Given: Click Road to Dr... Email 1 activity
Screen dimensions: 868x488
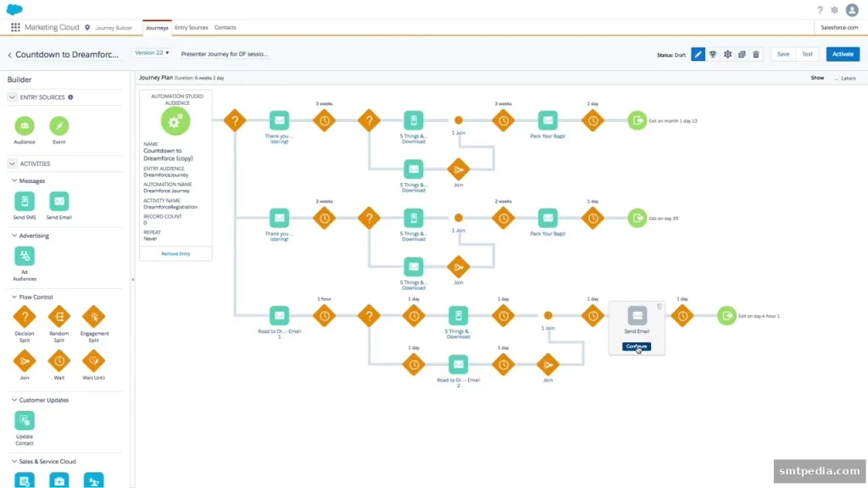Looking at the screenshot, I should click(x=279, y=316).
